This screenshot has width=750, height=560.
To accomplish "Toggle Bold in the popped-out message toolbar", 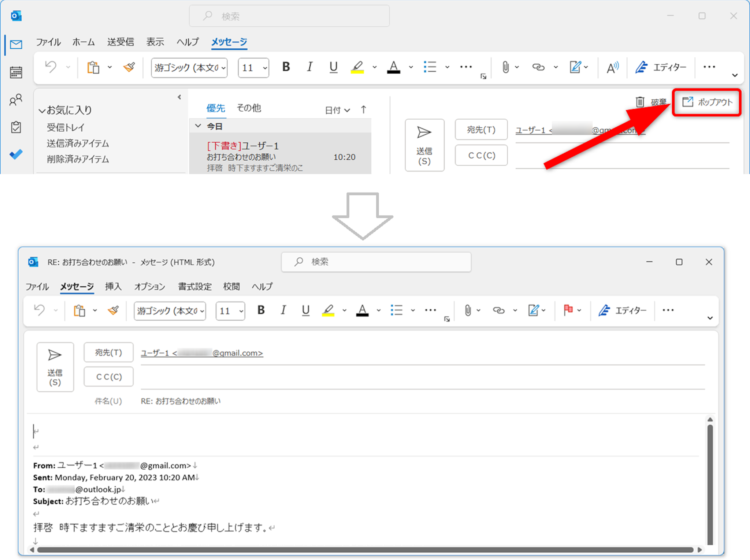I will click(261, 310).
